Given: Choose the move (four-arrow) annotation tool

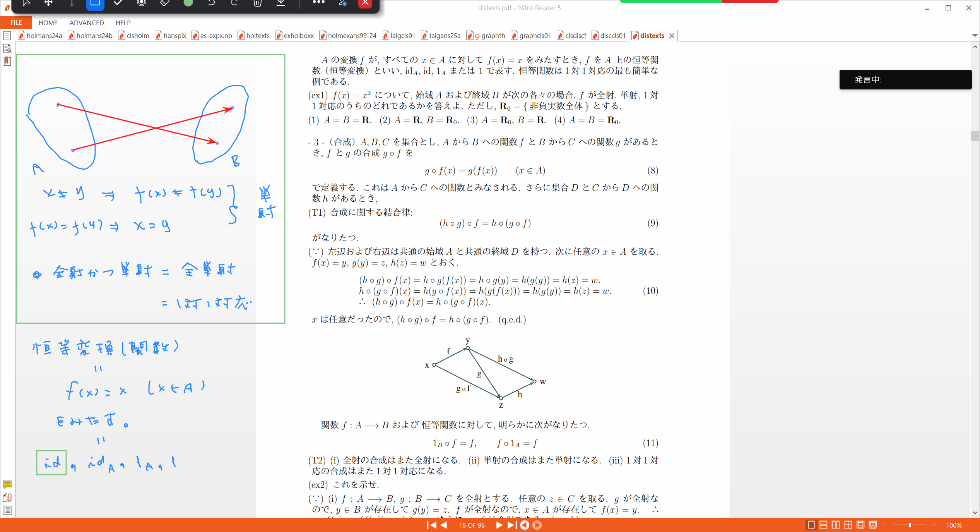Looking at the screenshot, I should (x=48, y=3).
